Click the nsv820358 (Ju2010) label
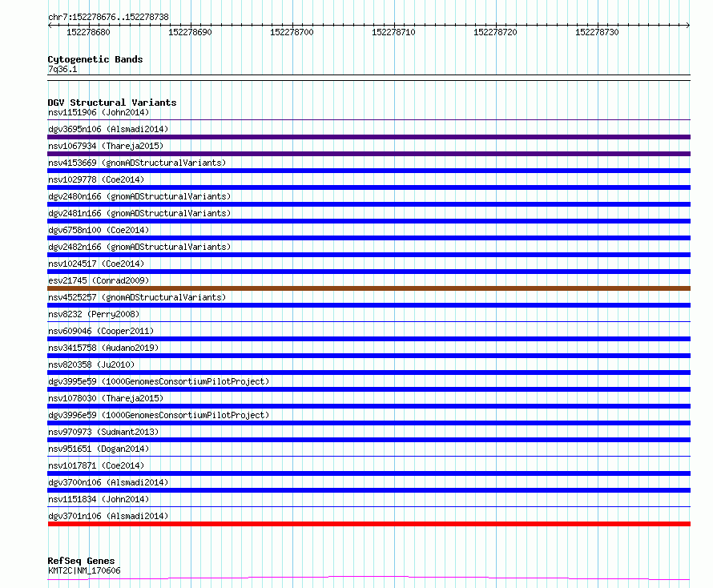Image resolution: width=713 pixels, height=588 pixels. tap(91, 364)
